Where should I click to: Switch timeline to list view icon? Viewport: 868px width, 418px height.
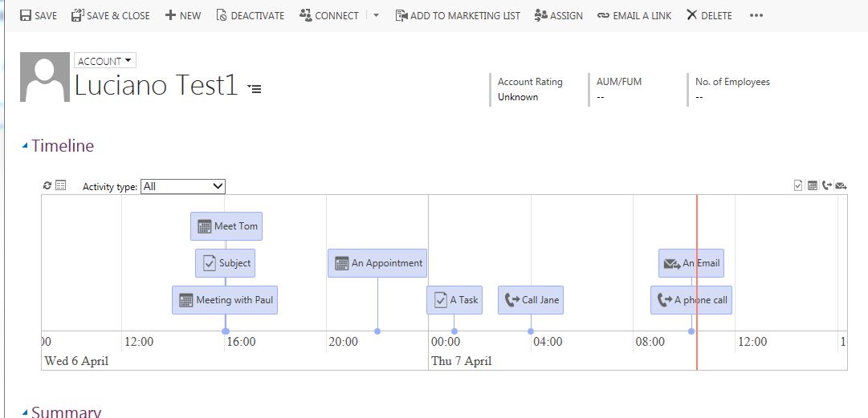61,186
